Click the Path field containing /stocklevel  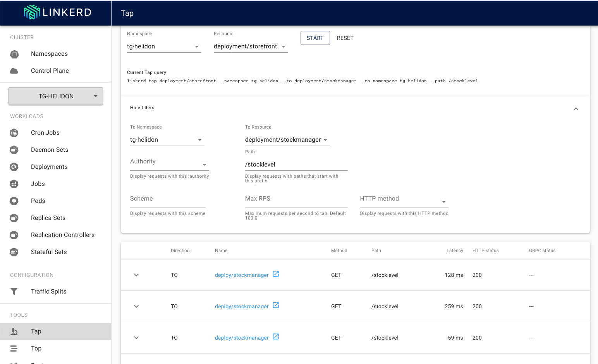[x=296, y=165]
